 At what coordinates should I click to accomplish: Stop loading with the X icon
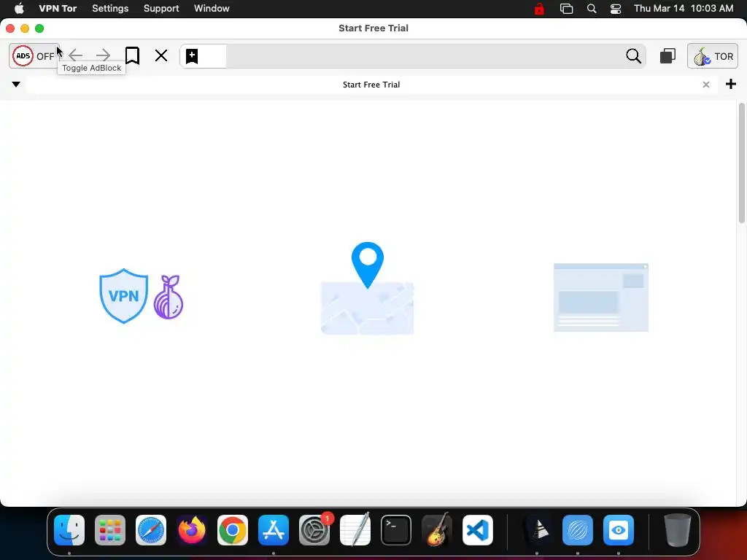pos(161,55)
